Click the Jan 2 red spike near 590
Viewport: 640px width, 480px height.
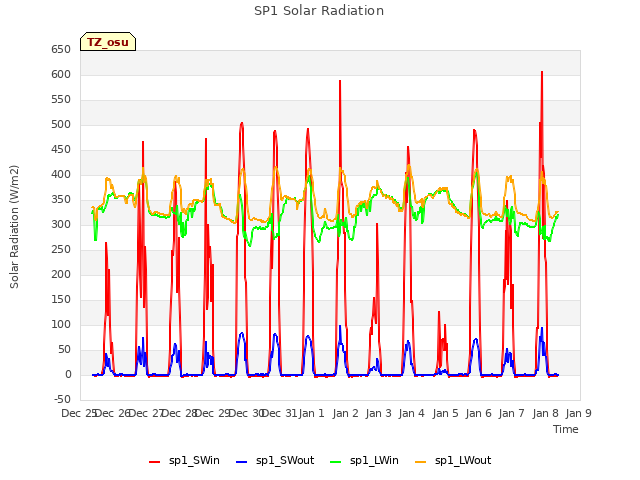point(340,81)
